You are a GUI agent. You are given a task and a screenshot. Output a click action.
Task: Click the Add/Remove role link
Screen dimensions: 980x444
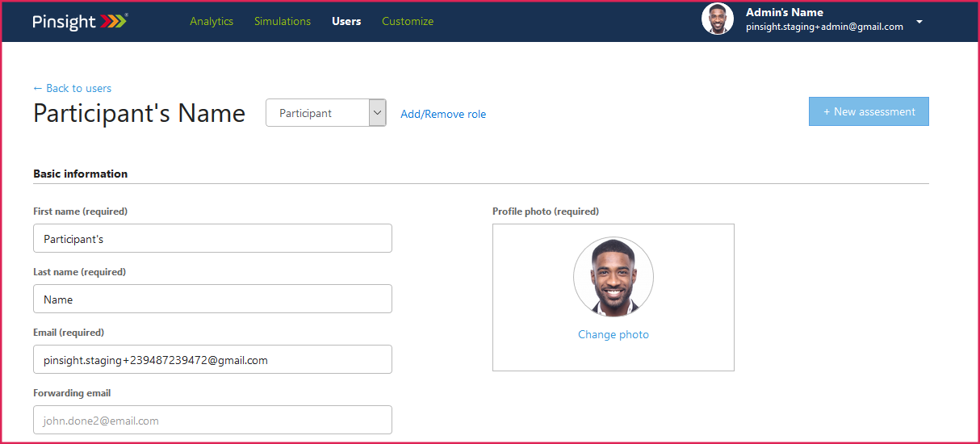443,114
